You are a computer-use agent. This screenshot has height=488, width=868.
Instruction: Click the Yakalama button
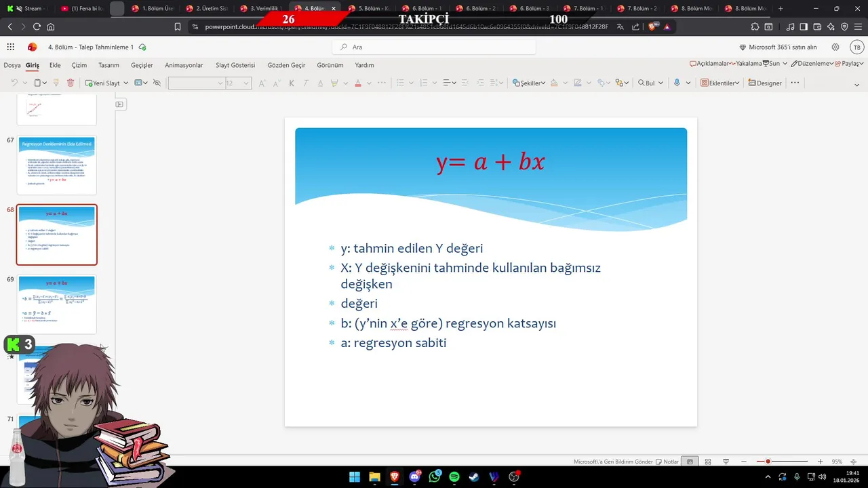tap(746, 63)
